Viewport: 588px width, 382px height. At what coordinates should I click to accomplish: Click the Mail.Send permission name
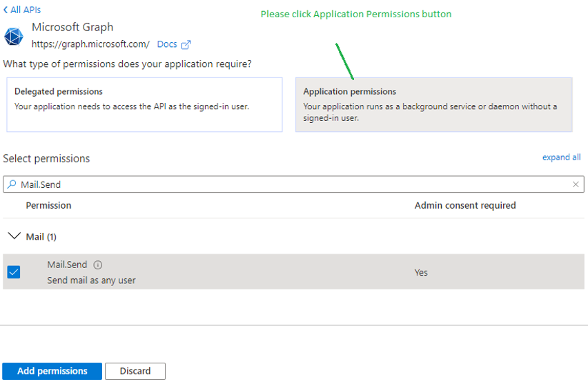67,265
